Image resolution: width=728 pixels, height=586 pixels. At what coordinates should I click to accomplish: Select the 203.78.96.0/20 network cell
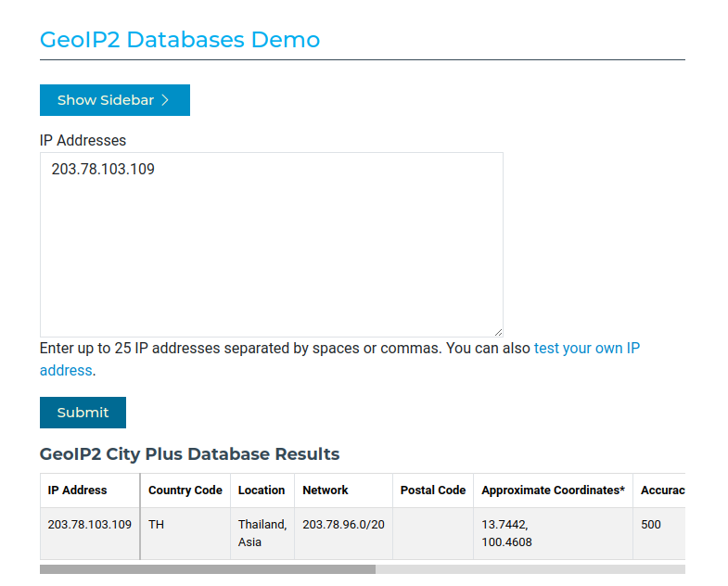point(343,525)
